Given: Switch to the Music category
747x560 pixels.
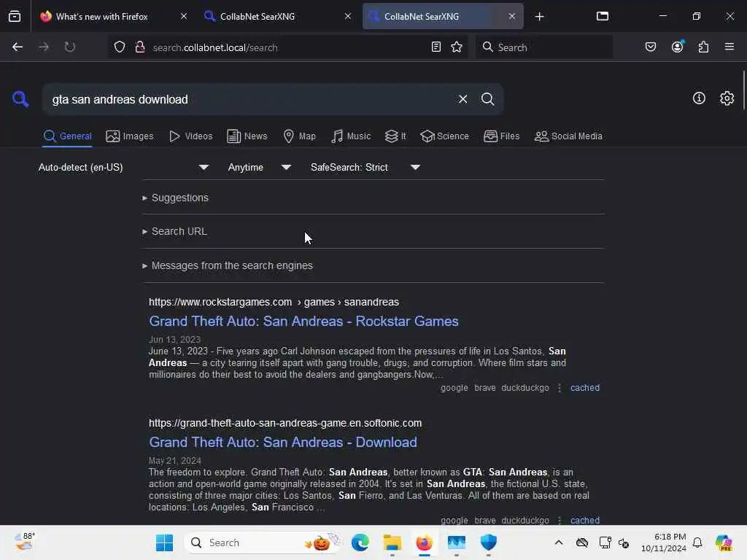Looking at the screenshot, I should tap(351, 136).
